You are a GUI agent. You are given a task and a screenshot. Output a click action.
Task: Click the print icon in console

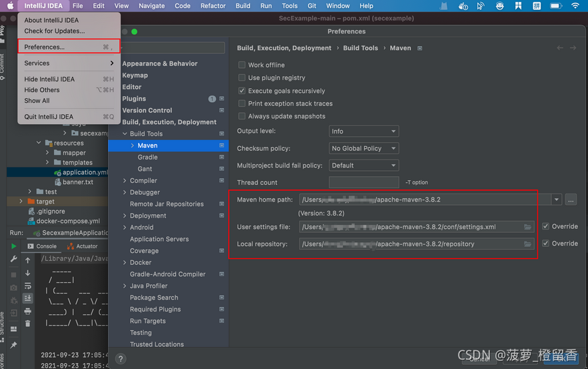[28, 311]
